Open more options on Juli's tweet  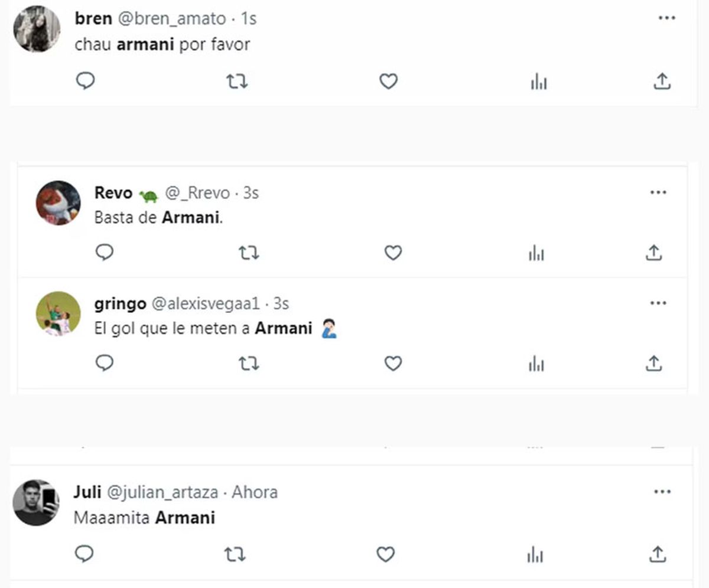pyautogui.click(x=662, y=492)
